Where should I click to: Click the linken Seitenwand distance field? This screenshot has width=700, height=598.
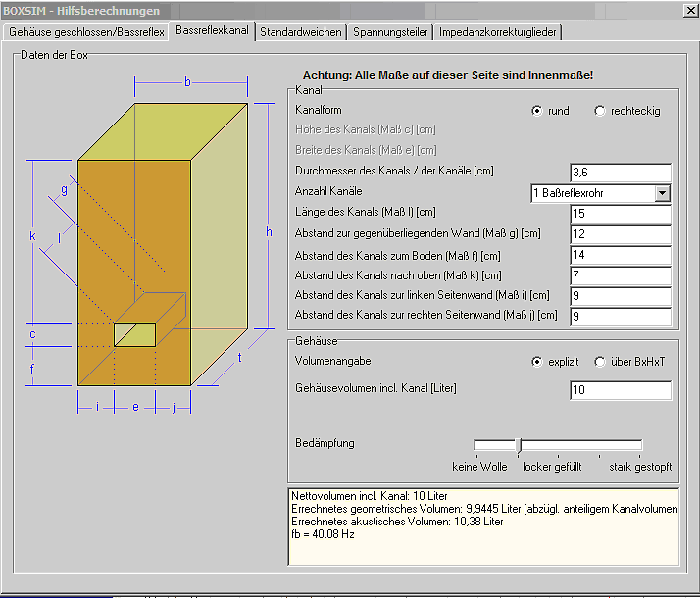point(620,296)
